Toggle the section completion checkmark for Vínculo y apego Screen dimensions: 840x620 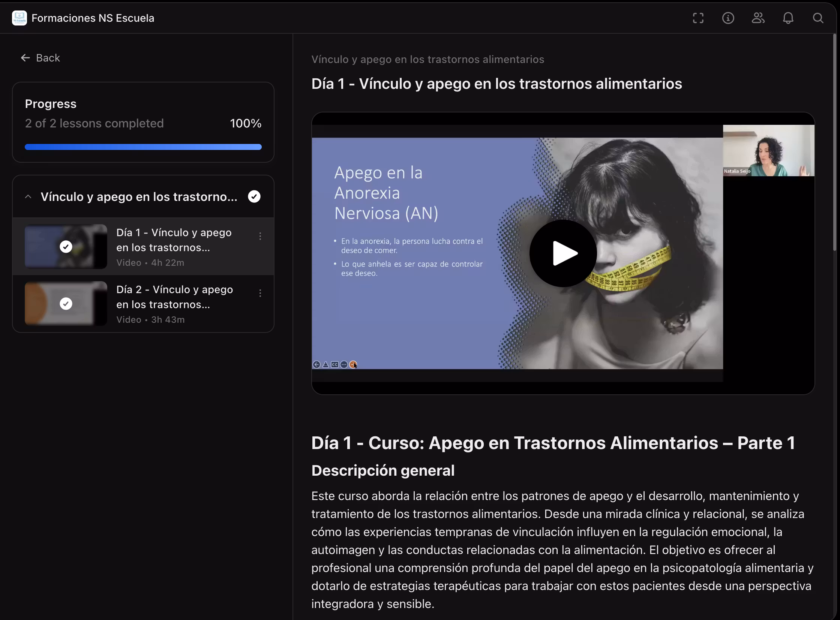[254, 197]
